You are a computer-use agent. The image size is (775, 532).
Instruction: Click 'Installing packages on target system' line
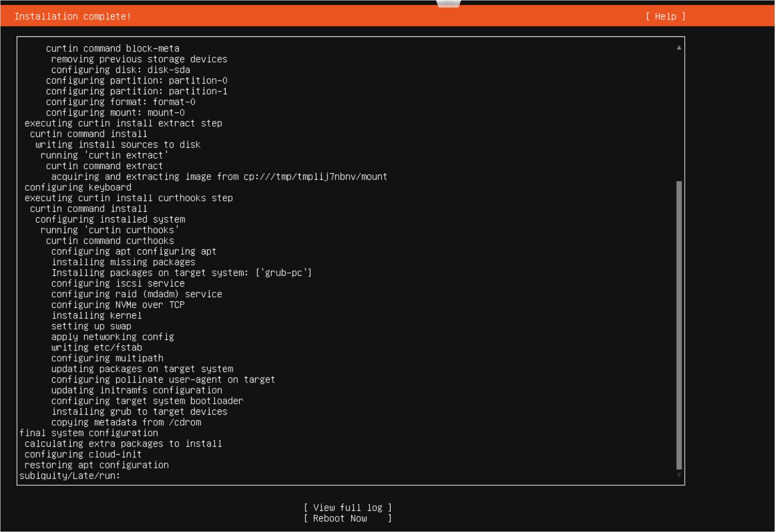pyautogui.click(x=181, y=273)
